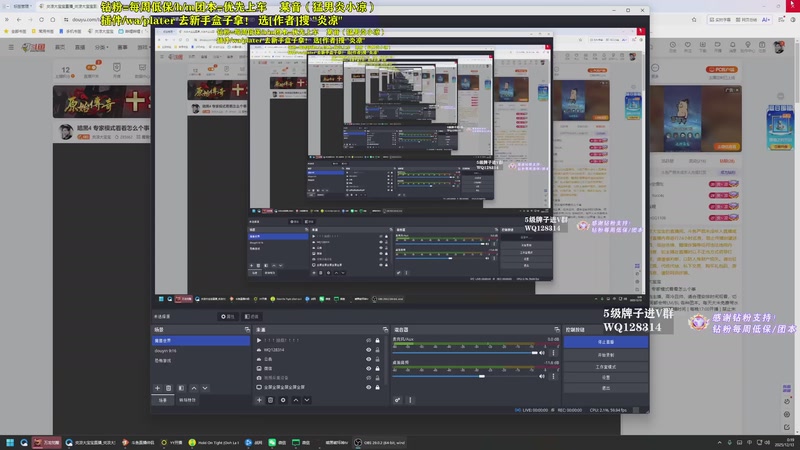Toggle the 直播开关 switch on Douyu page
Viewport: 800px width, 450px height.
91,67
